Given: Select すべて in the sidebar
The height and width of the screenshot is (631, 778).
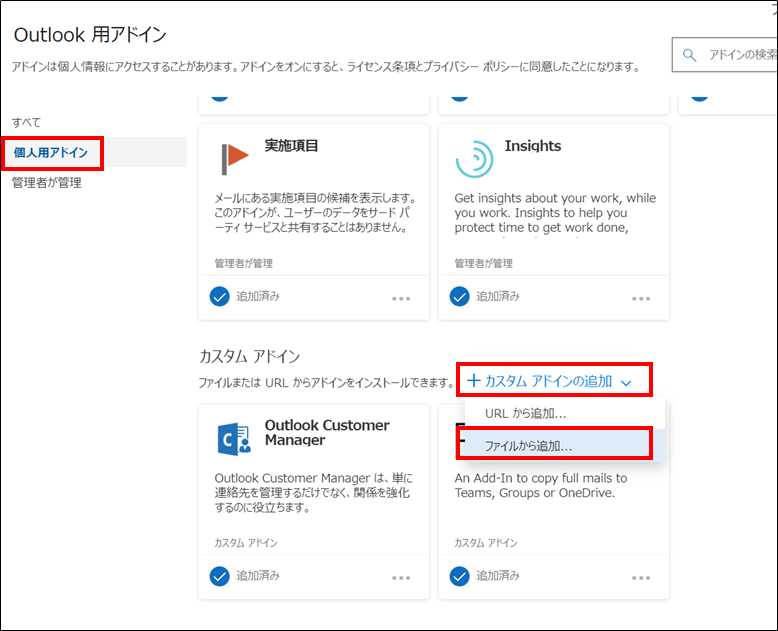Looking at the screenshot, I should point(27,123).
